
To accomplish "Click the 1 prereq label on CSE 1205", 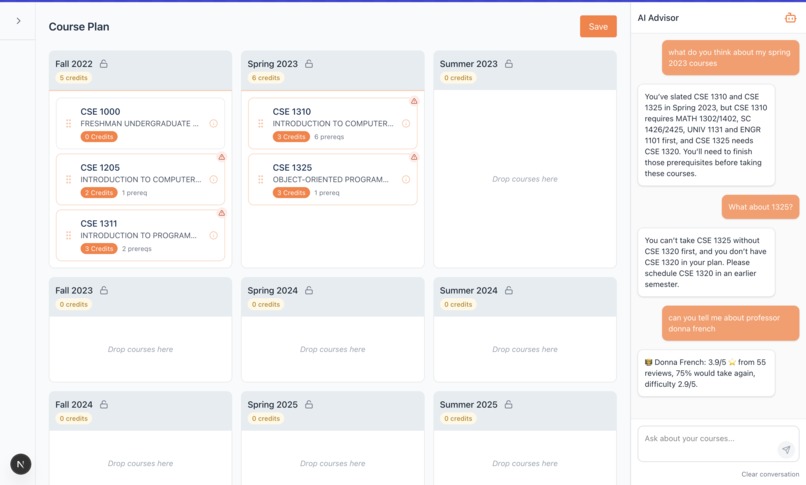I will (x=134, y=193).
